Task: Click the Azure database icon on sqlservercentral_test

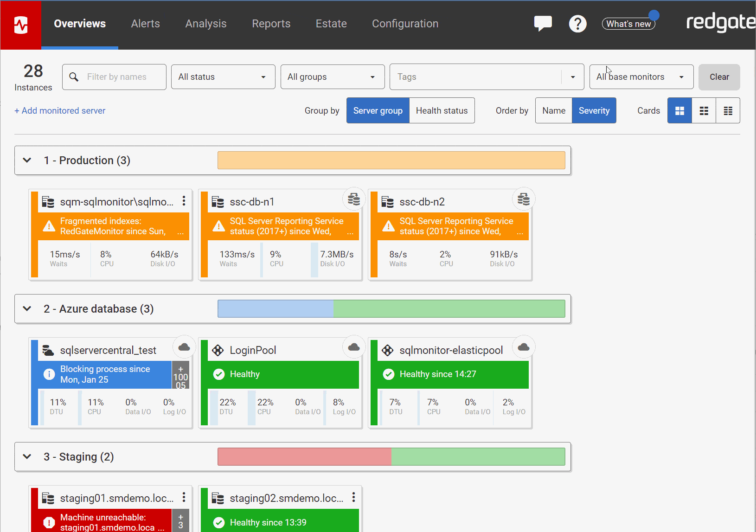Action: (48, 350)
